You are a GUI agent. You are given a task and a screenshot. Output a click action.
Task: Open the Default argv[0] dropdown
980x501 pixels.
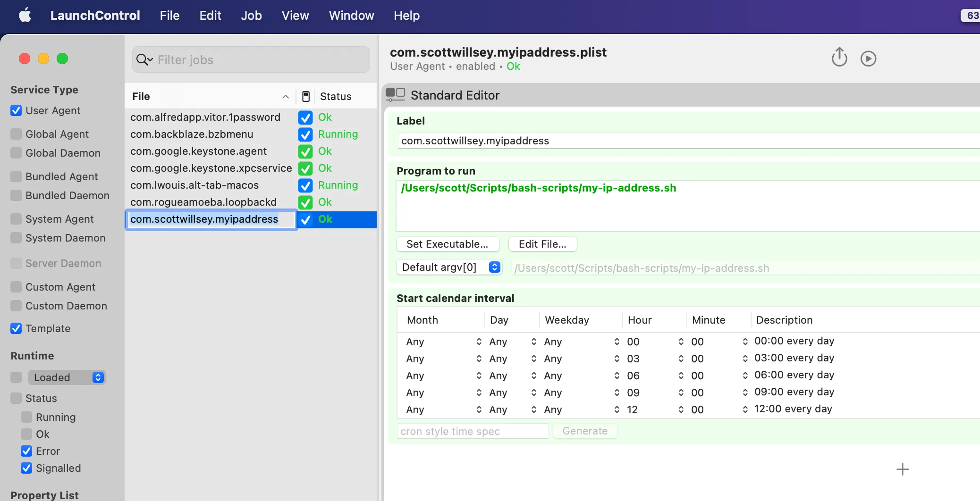pyautogui.click(x=448, y=267)
